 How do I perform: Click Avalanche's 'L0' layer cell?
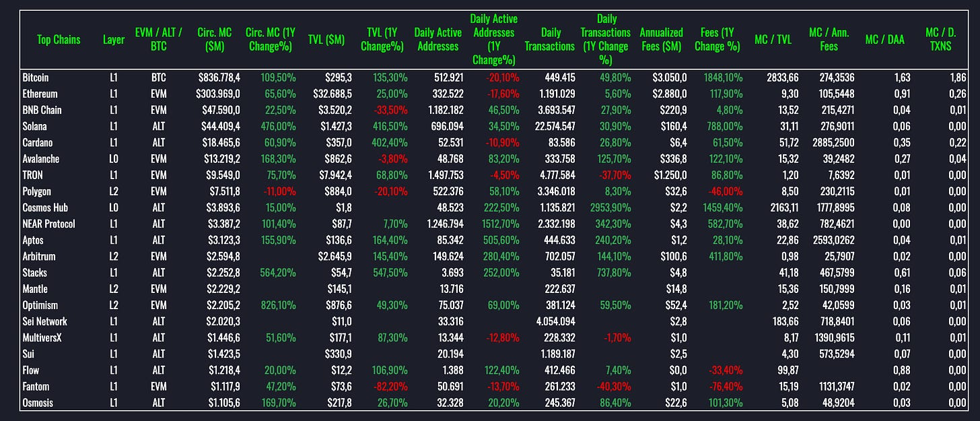coord(114,159)
